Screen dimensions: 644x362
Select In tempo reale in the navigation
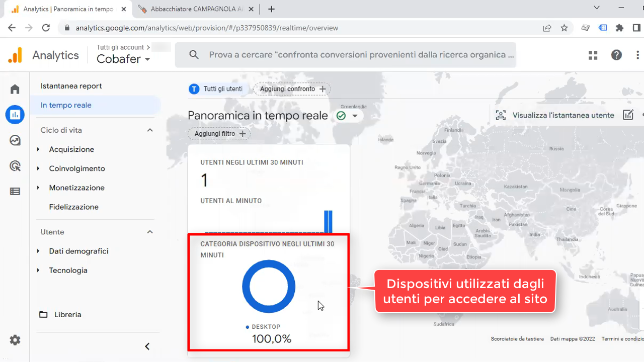(x=66, y=105)
